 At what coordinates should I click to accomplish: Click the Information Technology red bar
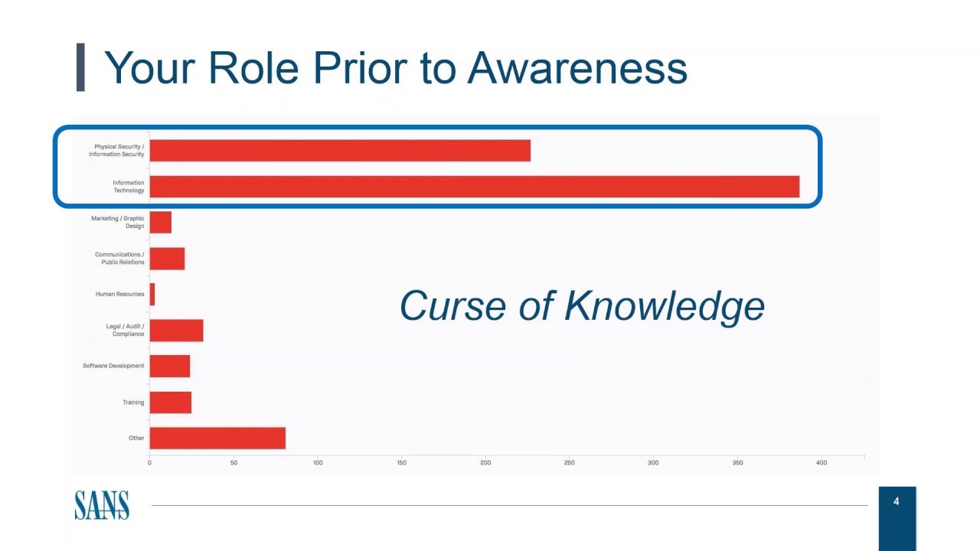point(474,187)
